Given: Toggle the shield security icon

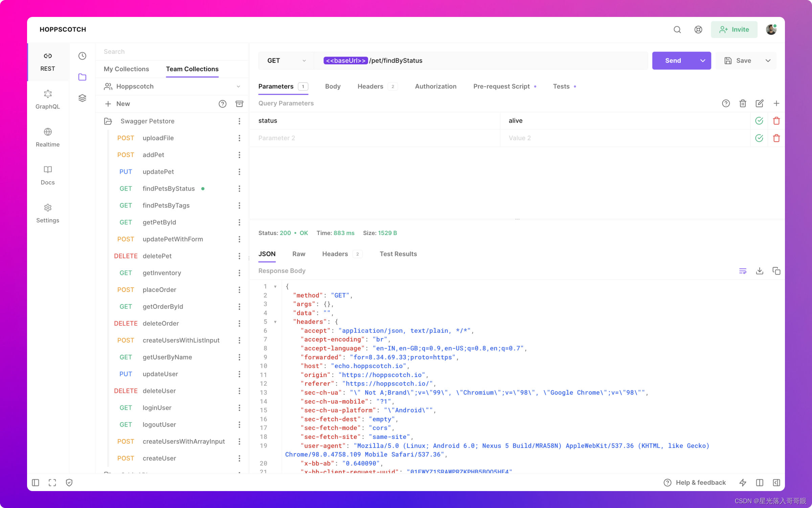Looking at the screenshot, I should [68, 482].
